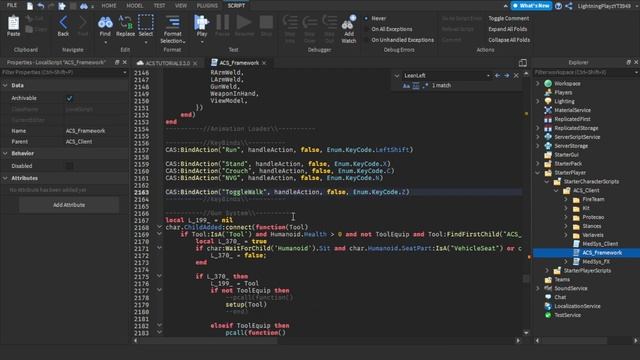This screenshot has width=640, height=360.
Task: Expand the FireTeam folder
Action: (x=566, y=200)
